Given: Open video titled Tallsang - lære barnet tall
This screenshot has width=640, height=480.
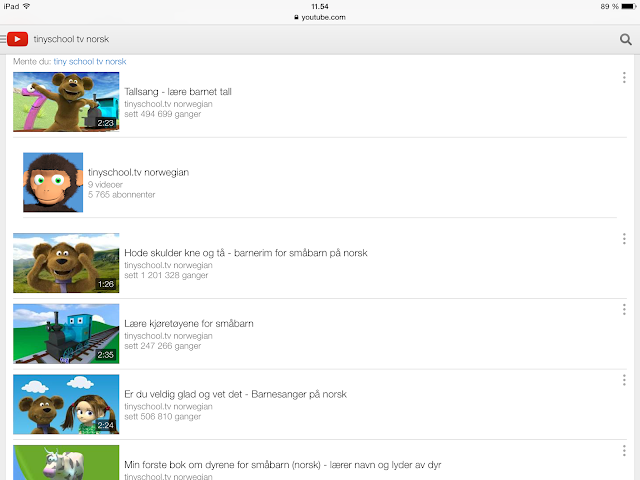Looking at the screenshot, I should click(x=178, y=91).
